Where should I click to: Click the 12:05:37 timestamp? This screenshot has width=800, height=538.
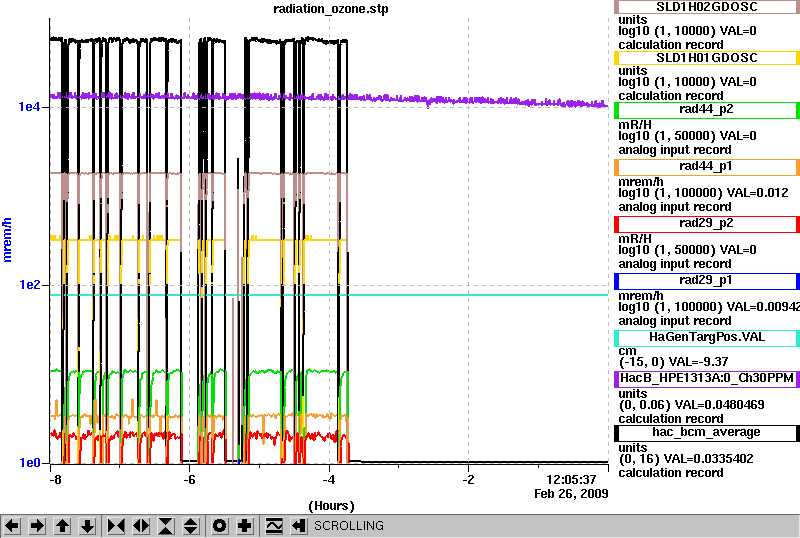pyautogui.click(x=571, y=480)
